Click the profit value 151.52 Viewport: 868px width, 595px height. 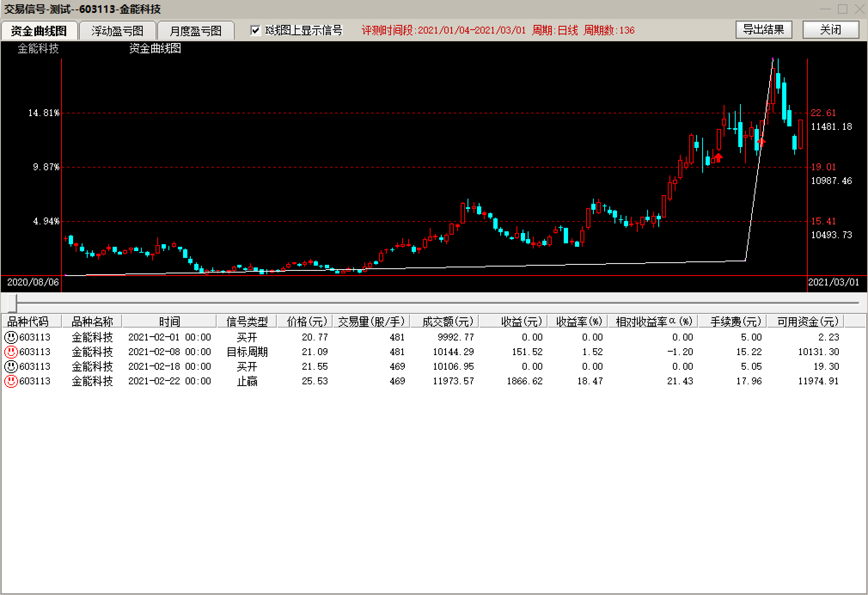527,352
